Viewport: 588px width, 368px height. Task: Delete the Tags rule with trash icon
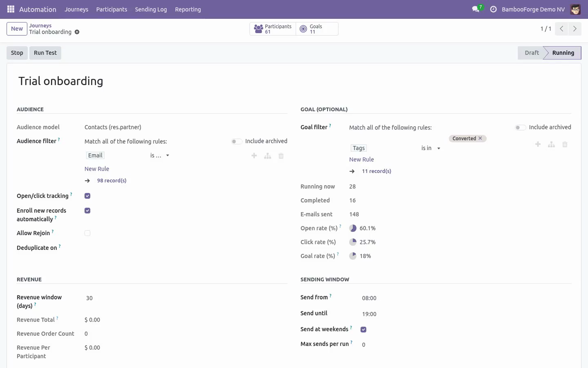coord(565,145)
